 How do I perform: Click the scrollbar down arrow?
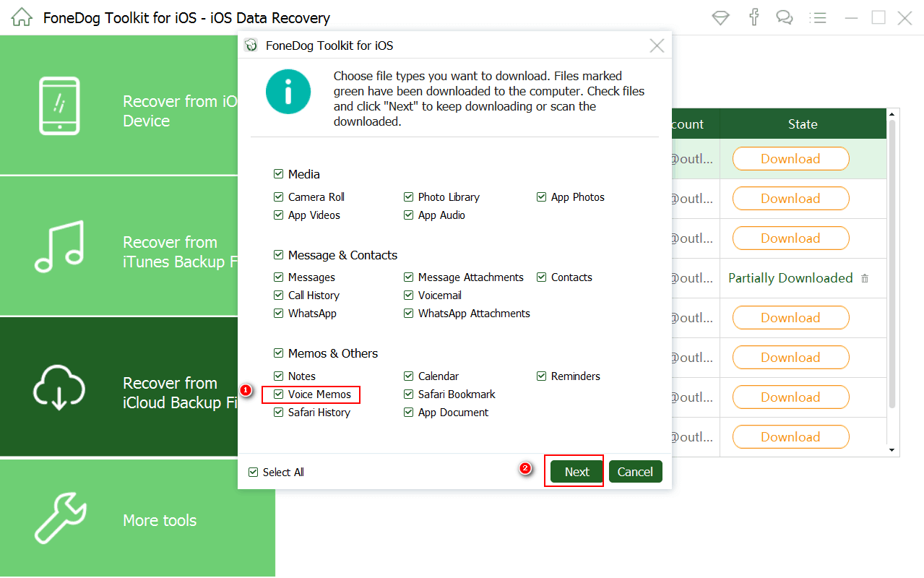893,450
